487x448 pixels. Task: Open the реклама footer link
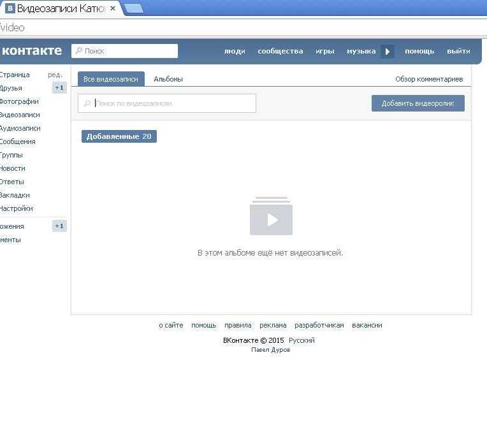click(x=273, y=325)
